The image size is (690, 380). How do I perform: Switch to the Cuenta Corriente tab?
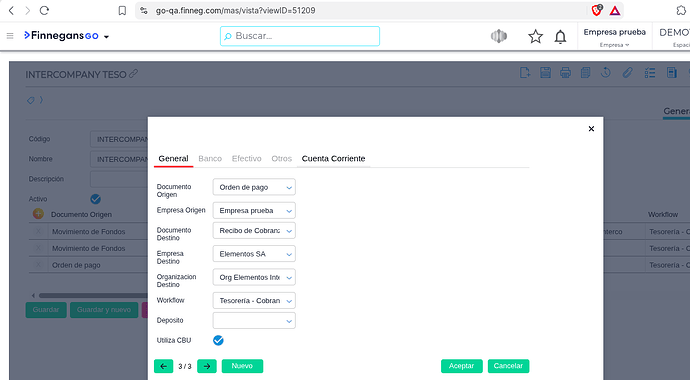(x=333, y=158)
